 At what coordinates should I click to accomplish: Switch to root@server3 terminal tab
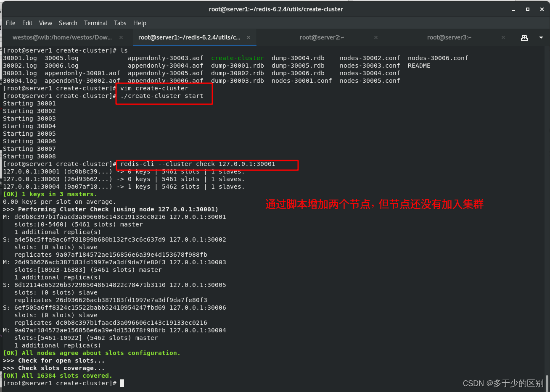point(449,37)
